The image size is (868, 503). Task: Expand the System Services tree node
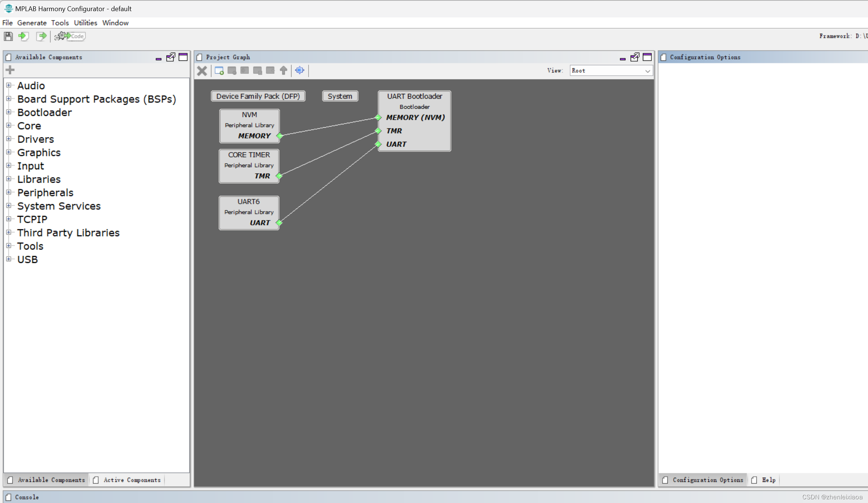pyautogui.click(x=9, y=206)
